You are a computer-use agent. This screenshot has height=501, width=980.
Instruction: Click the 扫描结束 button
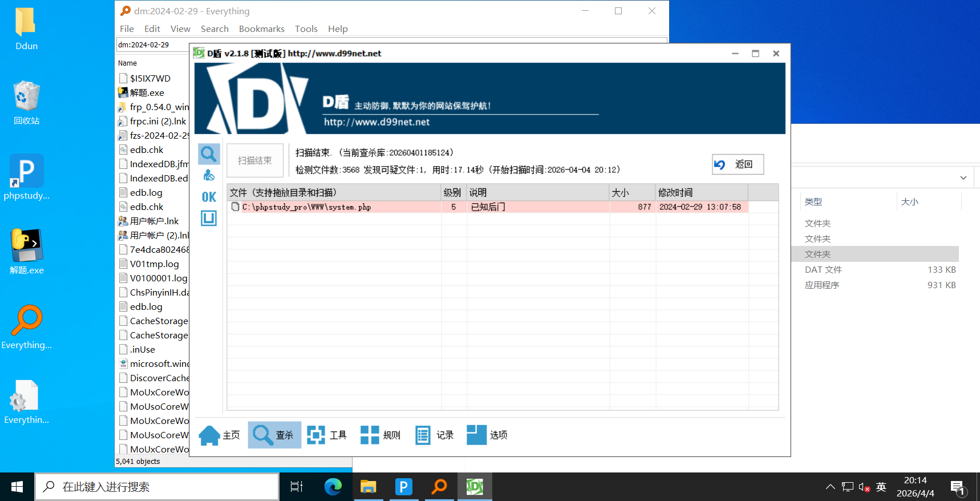(x=255, y=160)
